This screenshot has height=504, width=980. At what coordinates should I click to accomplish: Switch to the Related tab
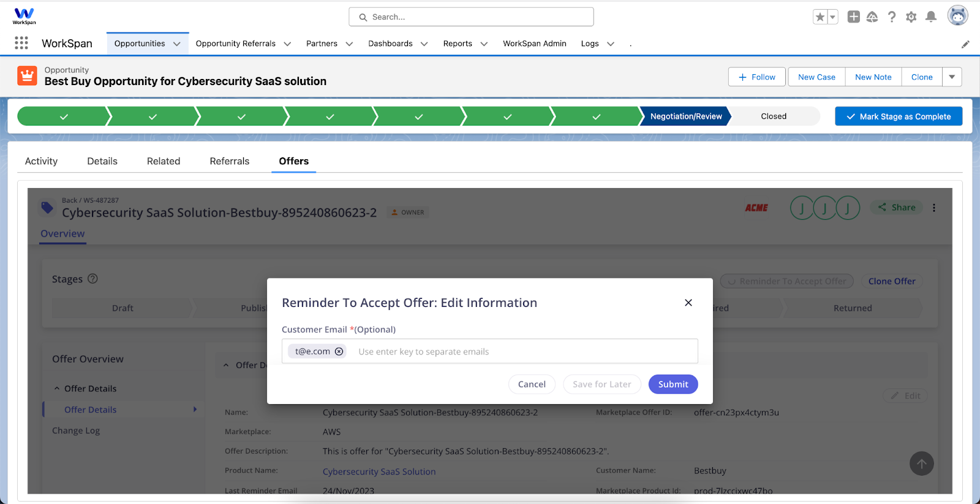tap(164, 161)
